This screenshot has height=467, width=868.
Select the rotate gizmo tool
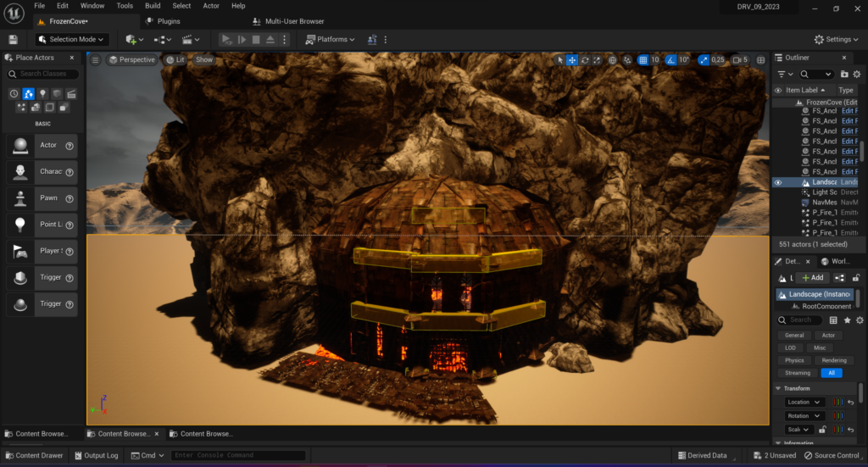(585, 60)
